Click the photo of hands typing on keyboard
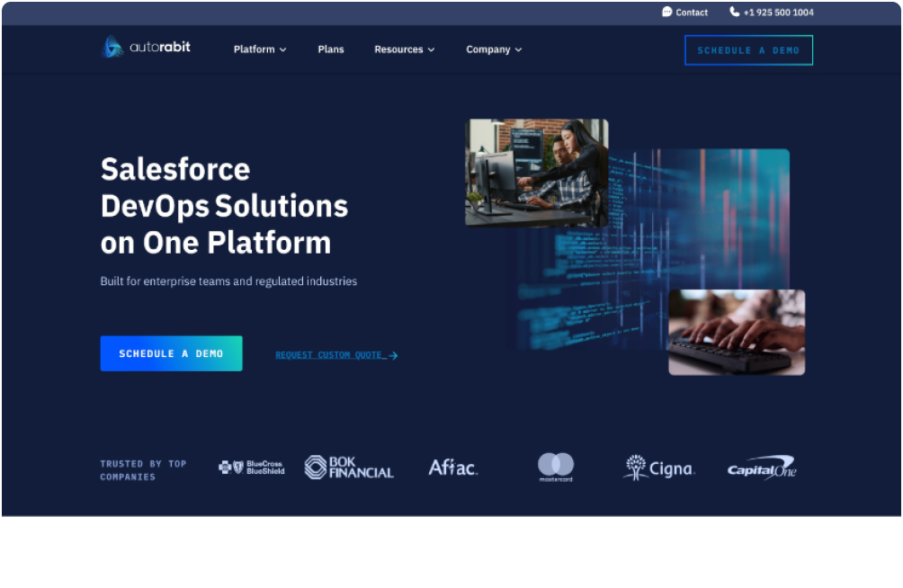Image resolution: width=903 pixels, height=588 pixels. [x=737, y=333]
